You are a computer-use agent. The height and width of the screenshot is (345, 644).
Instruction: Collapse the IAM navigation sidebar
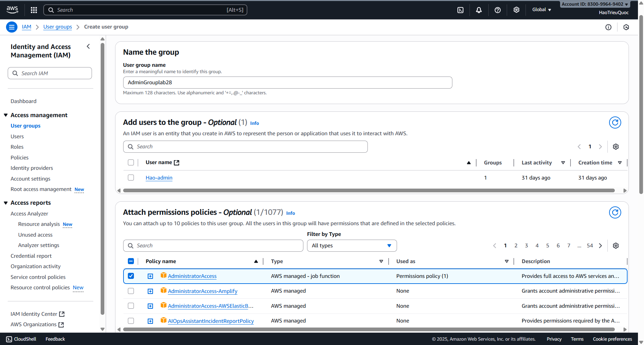click(88, 46)
